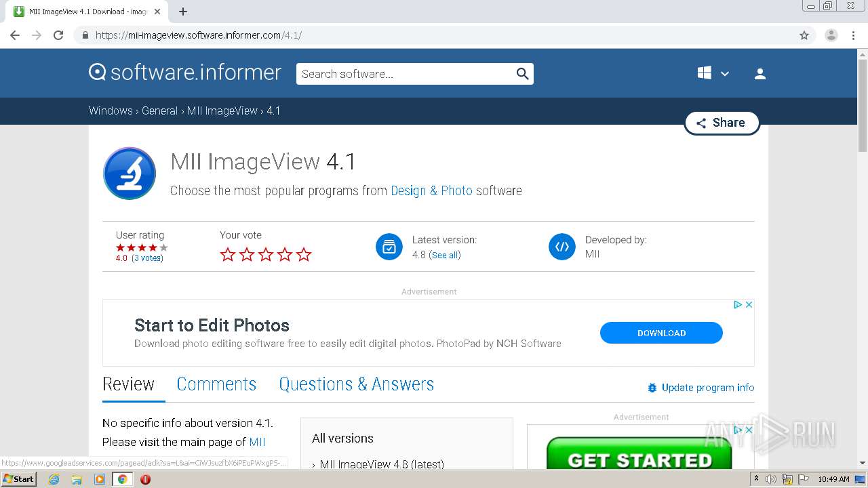This screenshot has width=868, height=488.
Task: Open the user account icon in header
Action: click(x=760, y=74)
